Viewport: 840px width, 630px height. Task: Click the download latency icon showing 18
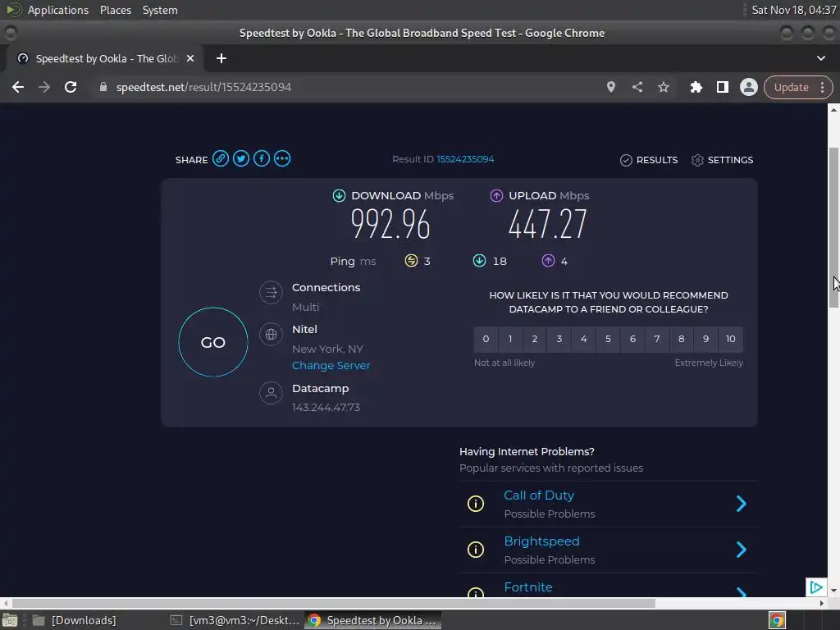pos(479,261)
